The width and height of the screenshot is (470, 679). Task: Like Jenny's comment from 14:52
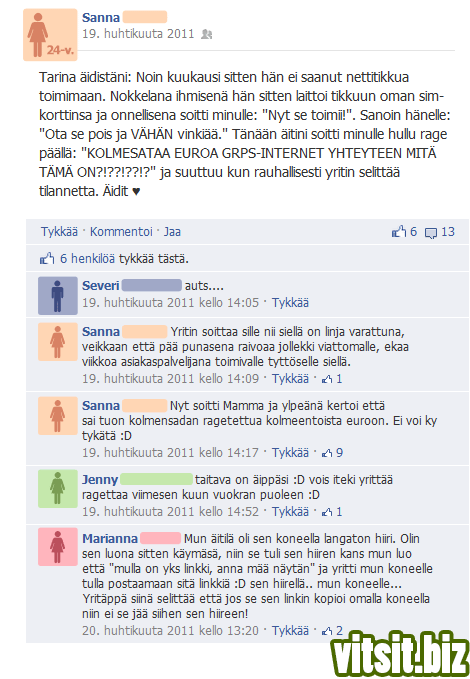(290, 512)
